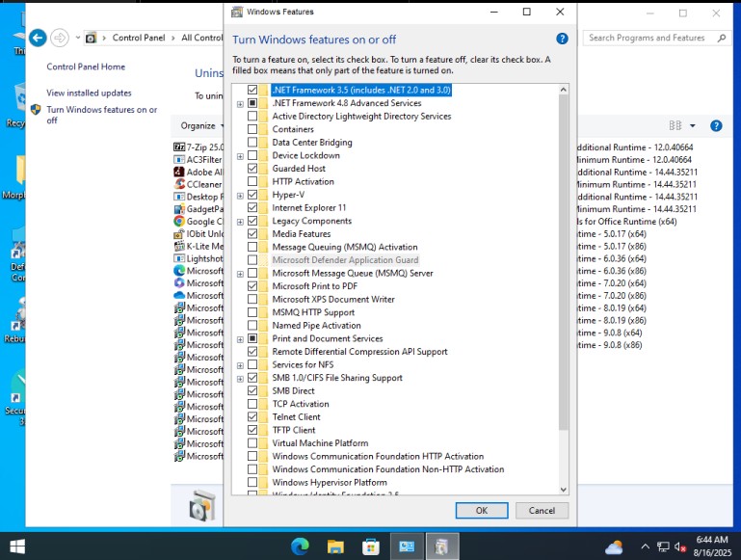This screenshot has height=560, width=741.
Task: Click the view options icon in Programs toolbar
Action: click(x=675, y=125)
